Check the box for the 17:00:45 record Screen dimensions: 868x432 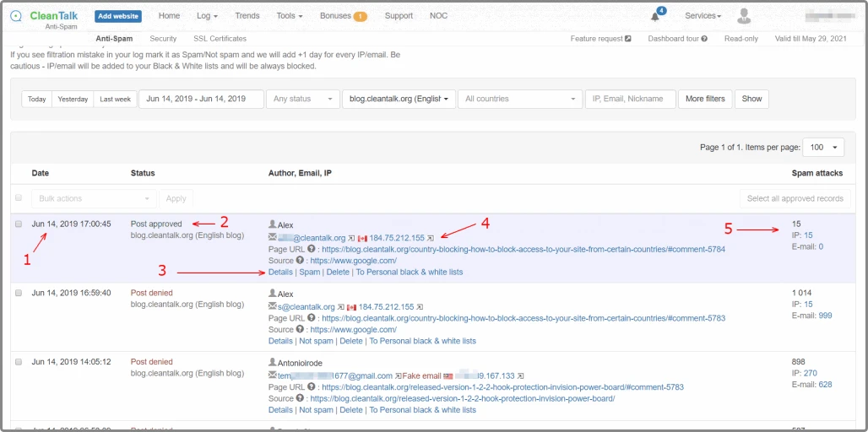(19, 224)
